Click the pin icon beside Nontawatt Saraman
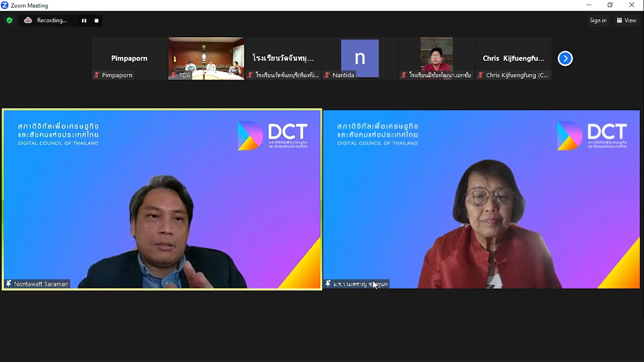Image resolution: width=644 pixels, height=362 pixels. [x=8, y=284]
